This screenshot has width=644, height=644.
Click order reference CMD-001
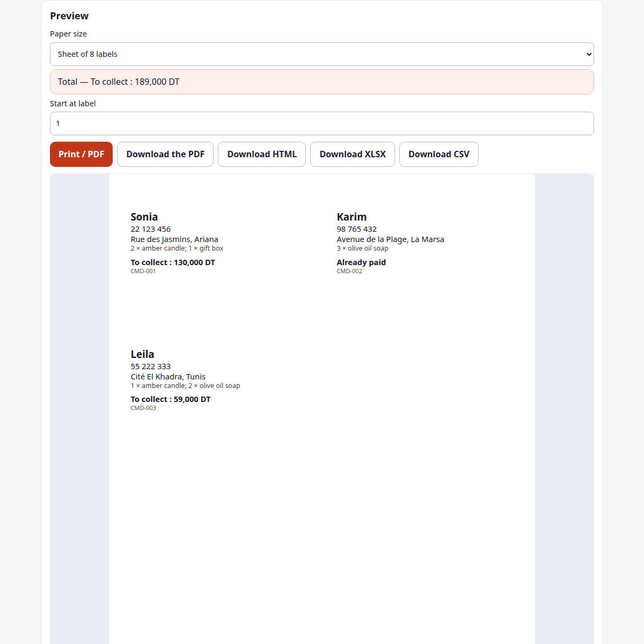click(x=143, y=271)
